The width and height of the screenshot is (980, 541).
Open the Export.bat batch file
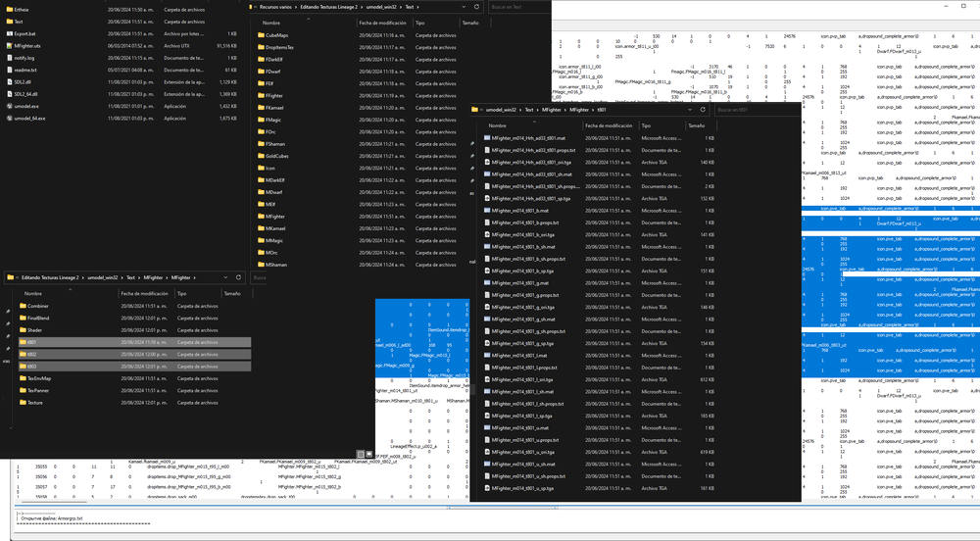pos(25,33)
